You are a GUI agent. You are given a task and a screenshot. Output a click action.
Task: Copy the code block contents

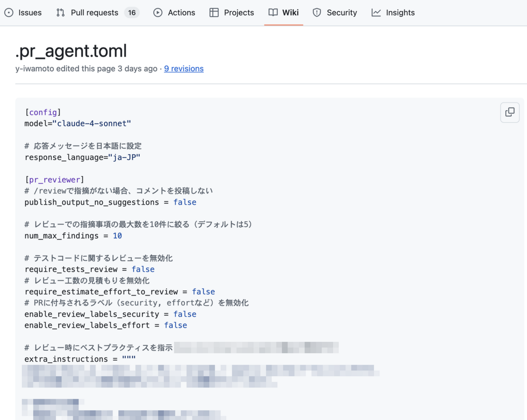pyautogui.click(x=510, y=112)
